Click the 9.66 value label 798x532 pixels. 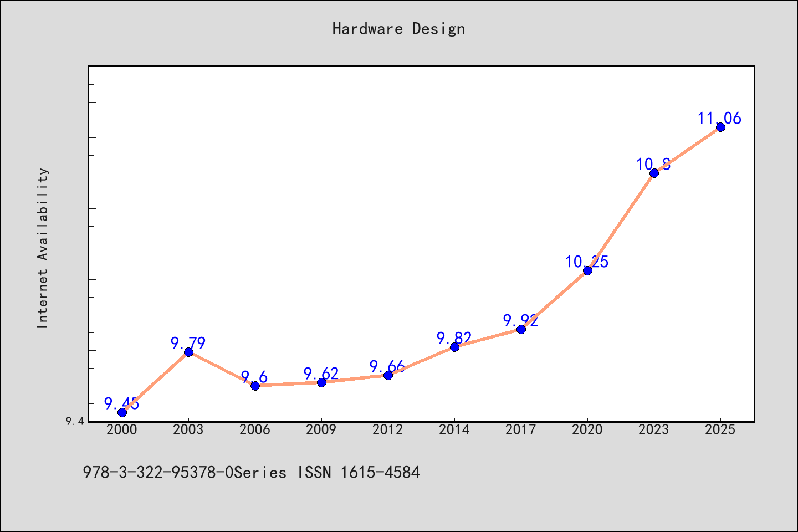388,366
